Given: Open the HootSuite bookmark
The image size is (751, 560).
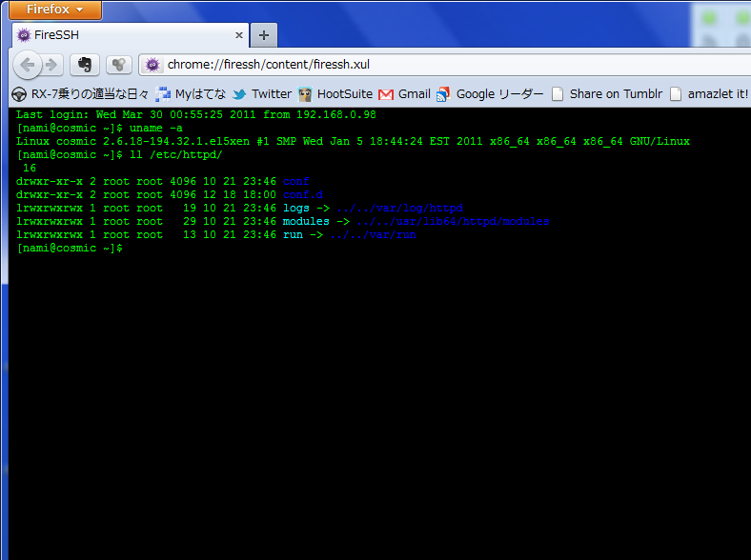Looking at the screenshot, I should coord(335,94).
